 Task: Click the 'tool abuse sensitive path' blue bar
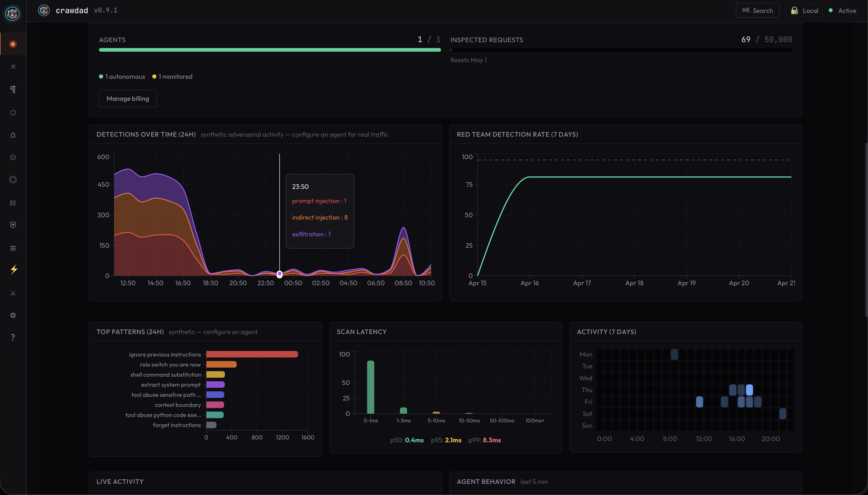tap(215, 394)
